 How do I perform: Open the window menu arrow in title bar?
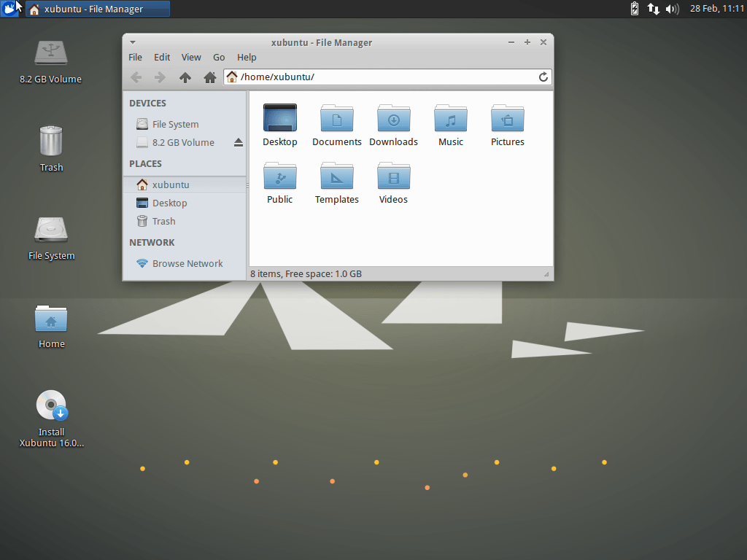(x=133, y=42)
